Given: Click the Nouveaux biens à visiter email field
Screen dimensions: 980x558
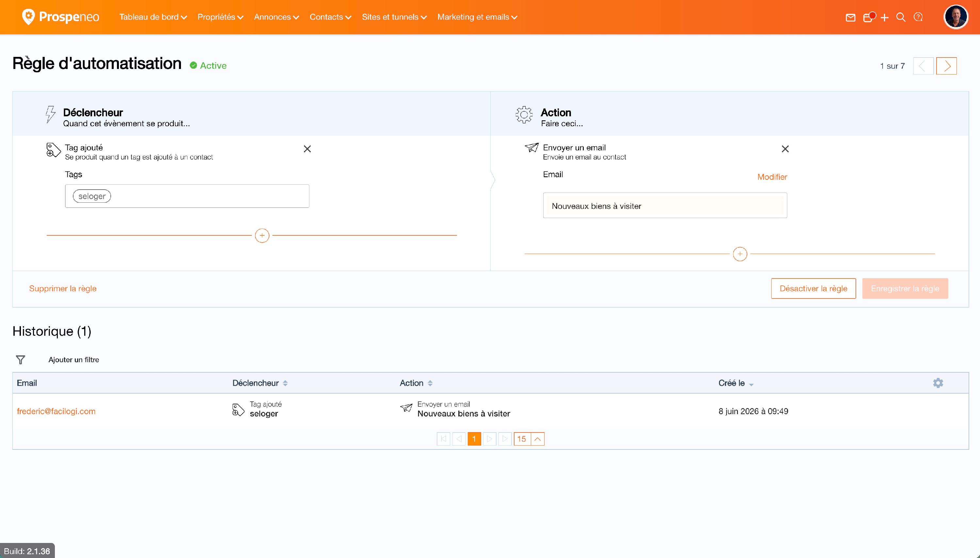Looking at the screenshot, I should [x=665, y=205].
